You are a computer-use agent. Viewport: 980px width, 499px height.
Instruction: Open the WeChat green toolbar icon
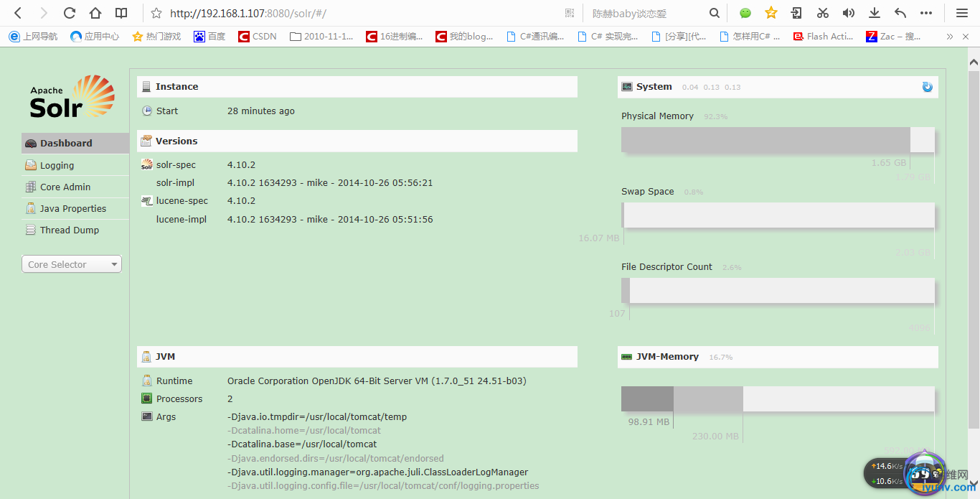click(745, 13)
